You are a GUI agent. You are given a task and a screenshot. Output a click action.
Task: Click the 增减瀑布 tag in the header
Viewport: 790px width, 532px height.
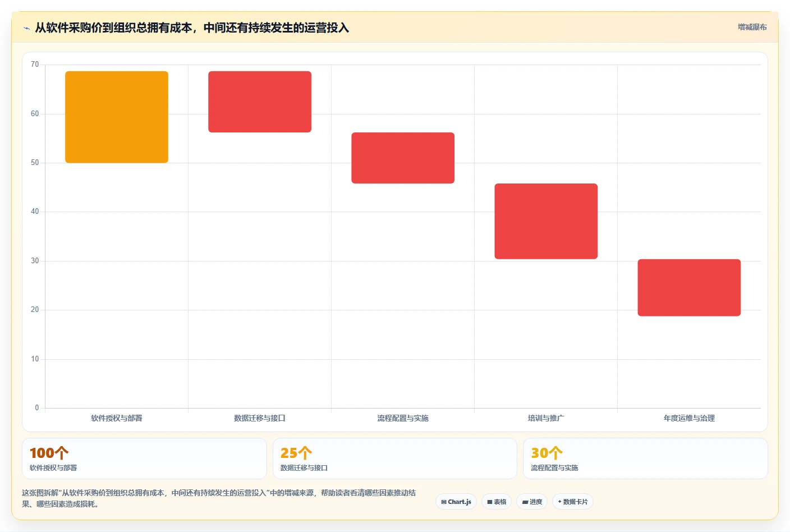(x=752, y=27)
